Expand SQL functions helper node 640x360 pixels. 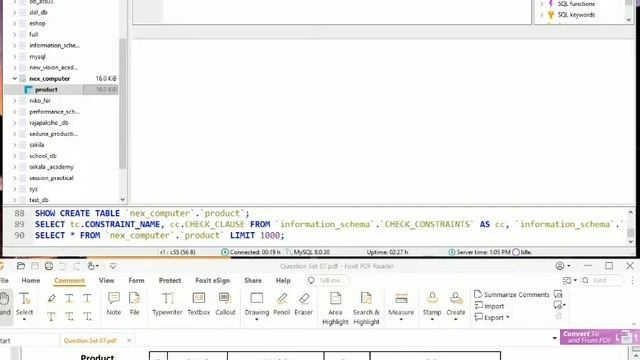[542, 4]
